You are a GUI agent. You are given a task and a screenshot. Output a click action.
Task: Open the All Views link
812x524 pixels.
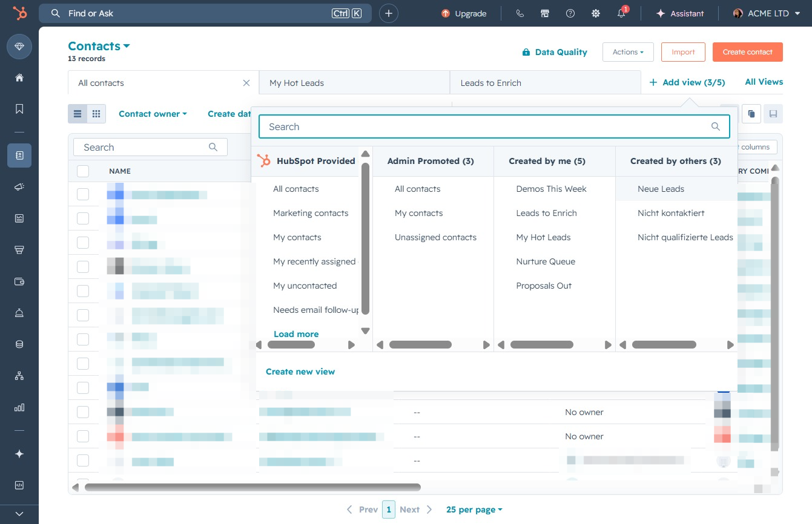point(764,82)
